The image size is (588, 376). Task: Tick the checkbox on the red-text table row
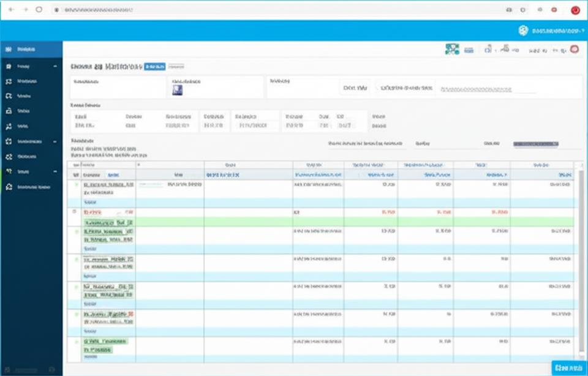coord(75,211)
